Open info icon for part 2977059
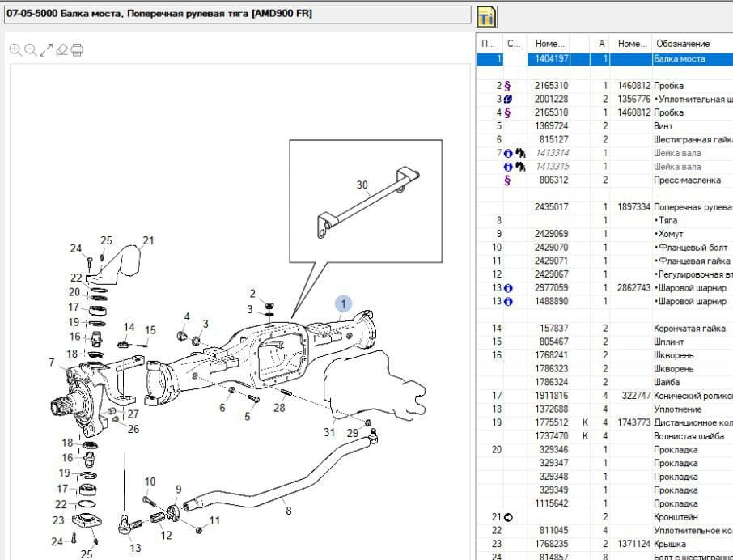Screen dimensions: 733x560 pyautogui.click(x=508, y=288)
